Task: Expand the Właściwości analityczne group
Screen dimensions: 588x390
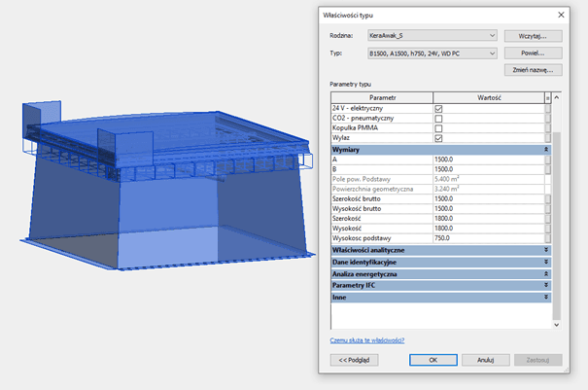Action: click(546, 250)
